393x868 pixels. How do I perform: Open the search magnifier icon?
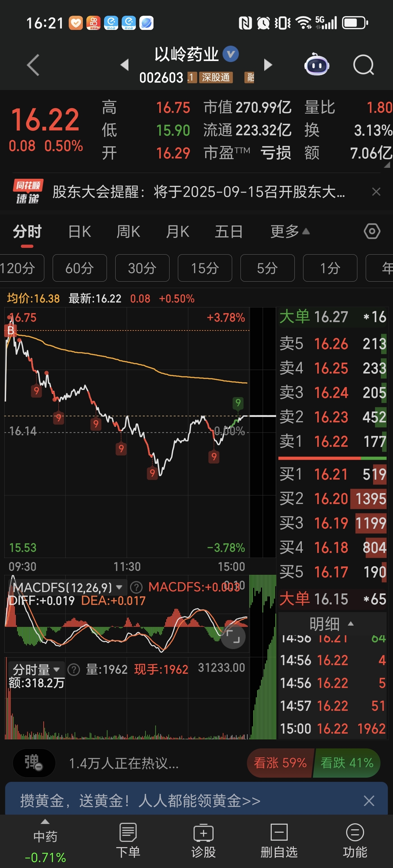pyautogui.click(x=364, y=65)
